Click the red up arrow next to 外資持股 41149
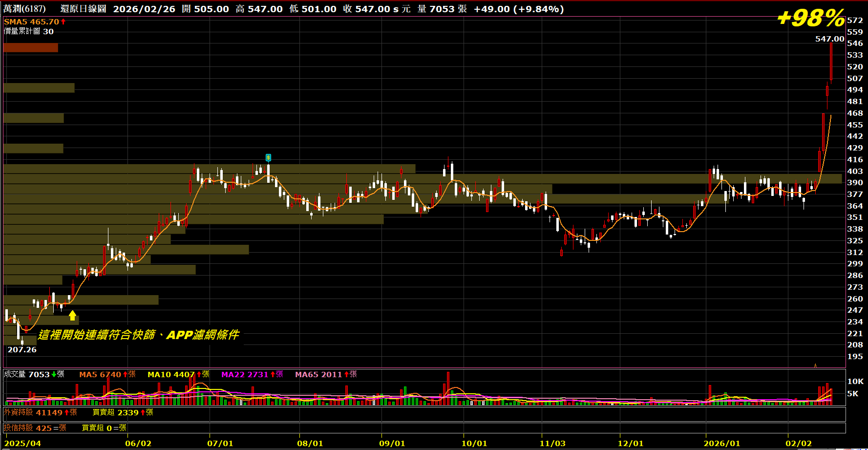Viewport: 868px width, 450px height. tap(66, 412)
